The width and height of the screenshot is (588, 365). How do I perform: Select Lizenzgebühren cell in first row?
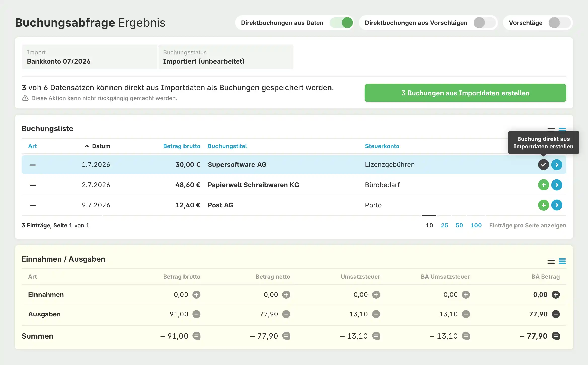click(x=390, y=165)
